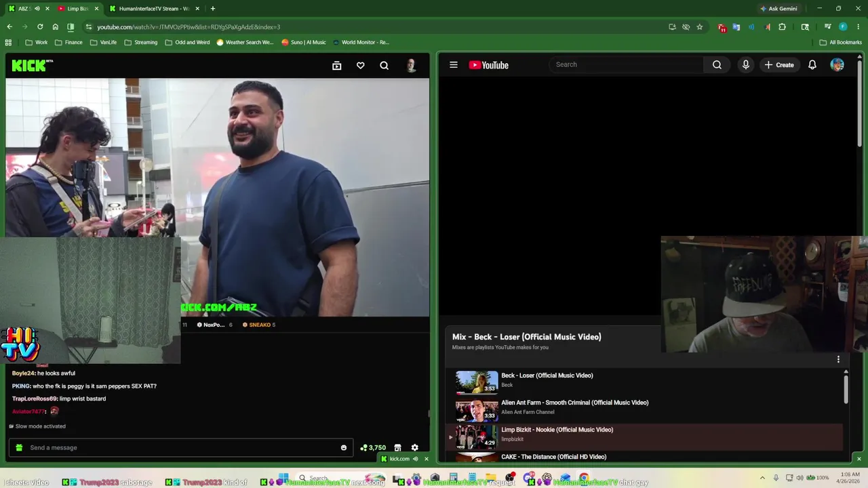Open the World Monitor bookmark

point(361,42)
